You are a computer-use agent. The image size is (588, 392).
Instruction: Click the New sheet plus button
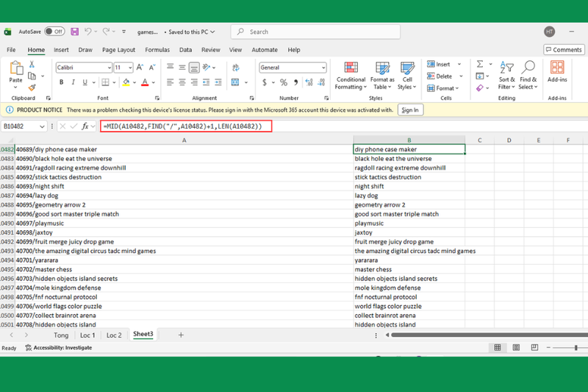pyautogui.click(x=181, y=335)
